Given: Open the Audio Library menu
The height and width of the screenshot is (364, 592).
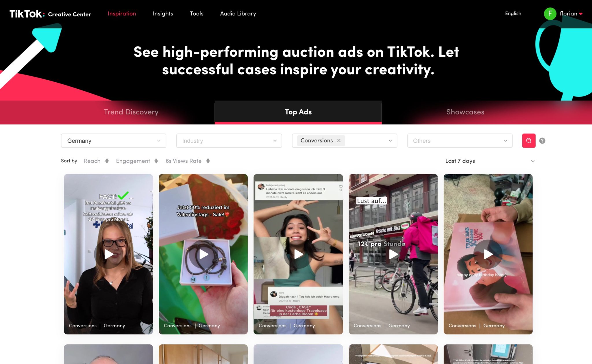Looking at the screenshot, I should (x=238, y=14).
